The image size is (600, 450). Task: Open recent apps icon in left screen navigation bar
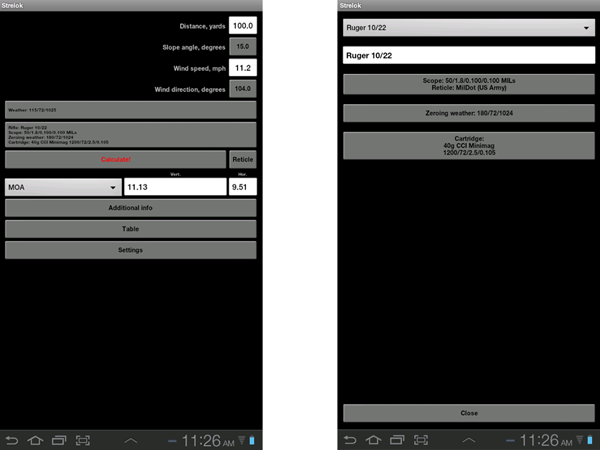click(x=59, y=440)
